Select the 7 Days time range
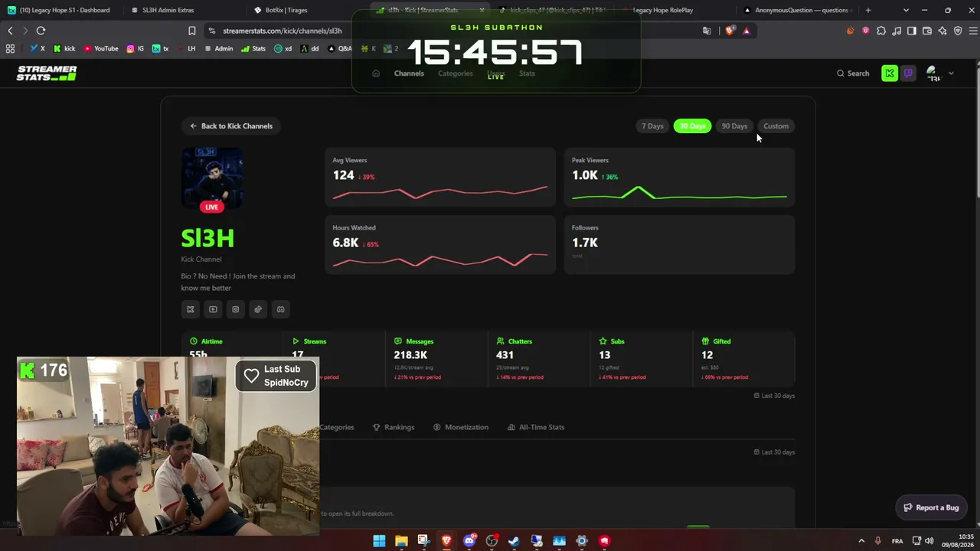980x551 pixels. [652, 126]
